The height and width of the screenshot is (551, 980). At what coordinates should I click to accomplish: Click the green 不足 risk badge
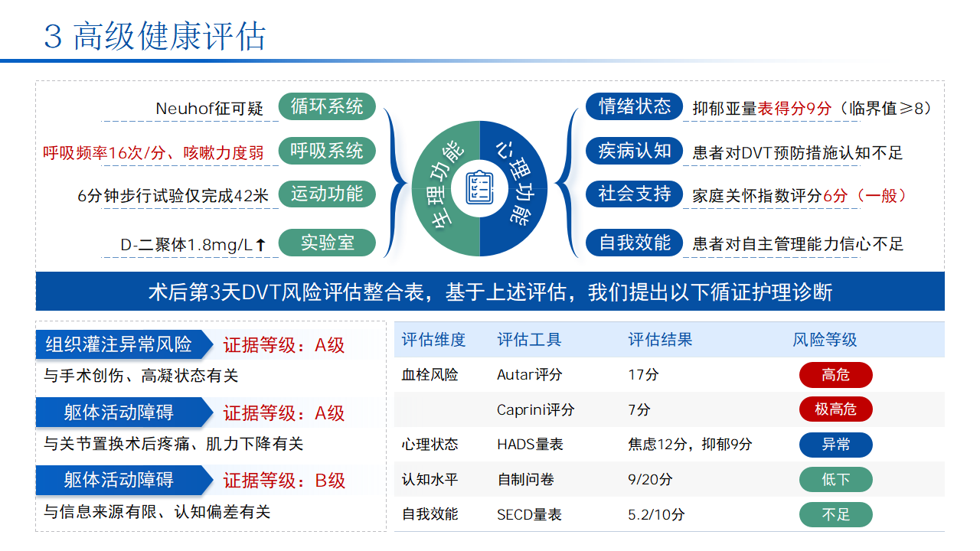tap(836, 515)
